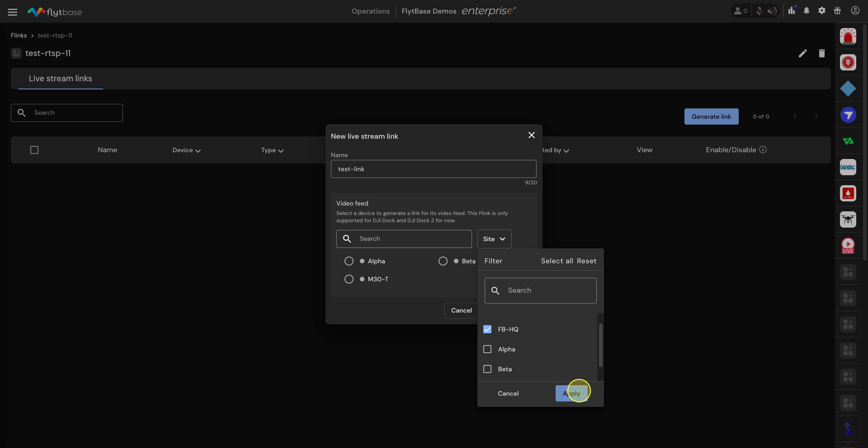The image size is (868, 448).
Task: Select the M30-T device radio button
Action: click(349, 279)
